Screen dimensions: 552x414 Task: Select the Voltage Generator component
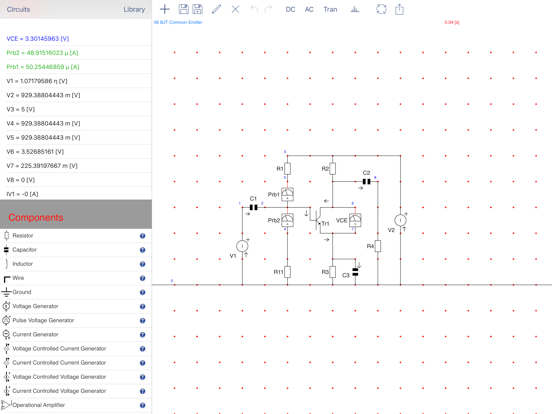click(x=76, y=306)
